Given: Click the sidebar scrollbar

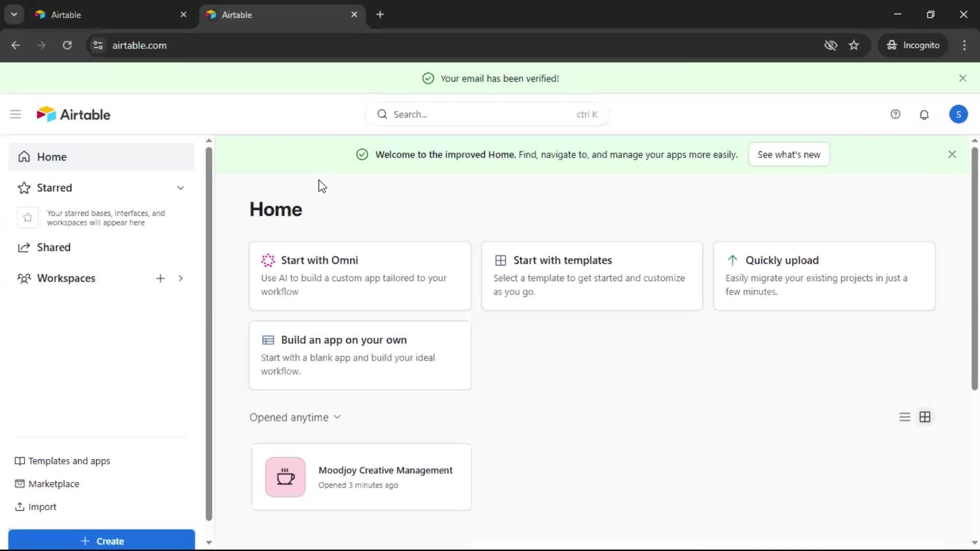Looking at the screenshot, I should point(209,334).
